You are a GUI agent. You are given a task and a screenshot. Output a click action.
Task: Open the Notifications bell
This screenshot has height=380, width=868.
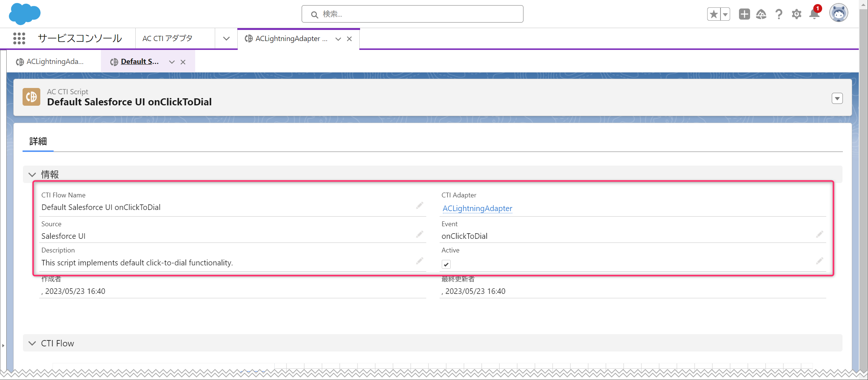[814, 13]
